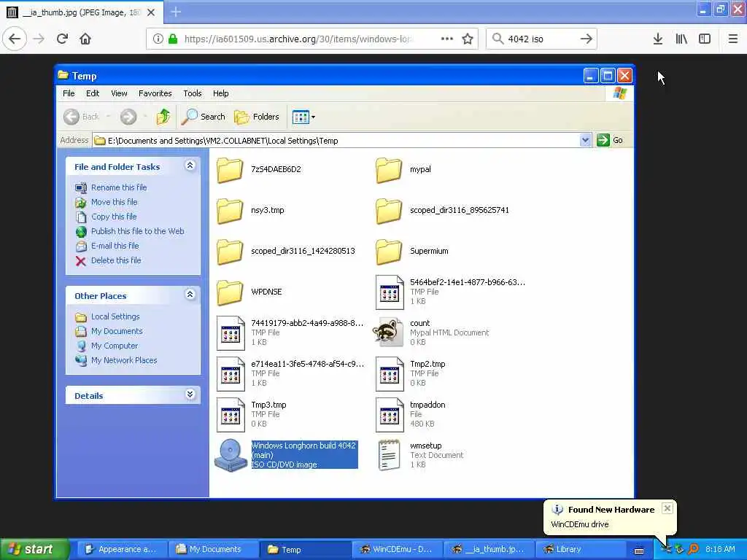Select the 5464bef2 TMP file
The image size is (747, 560).
pyautogui.click(x=450, y=292)
